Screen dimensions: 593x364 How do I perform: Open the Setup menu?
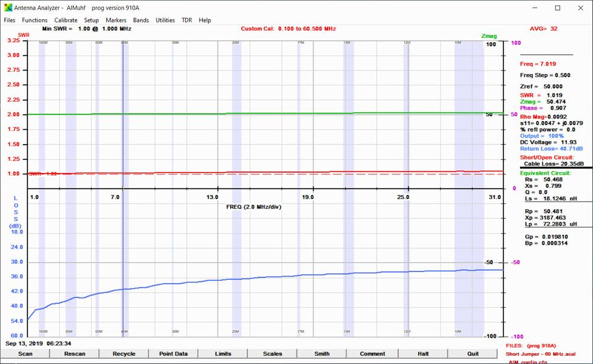[91, 20]
